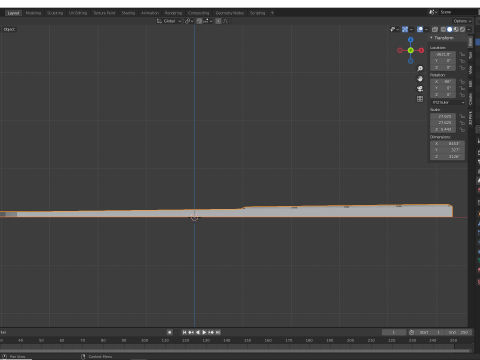480x360 pixels.
Task: Expand the gizmo options dropdown arrow
Action: 411,29
